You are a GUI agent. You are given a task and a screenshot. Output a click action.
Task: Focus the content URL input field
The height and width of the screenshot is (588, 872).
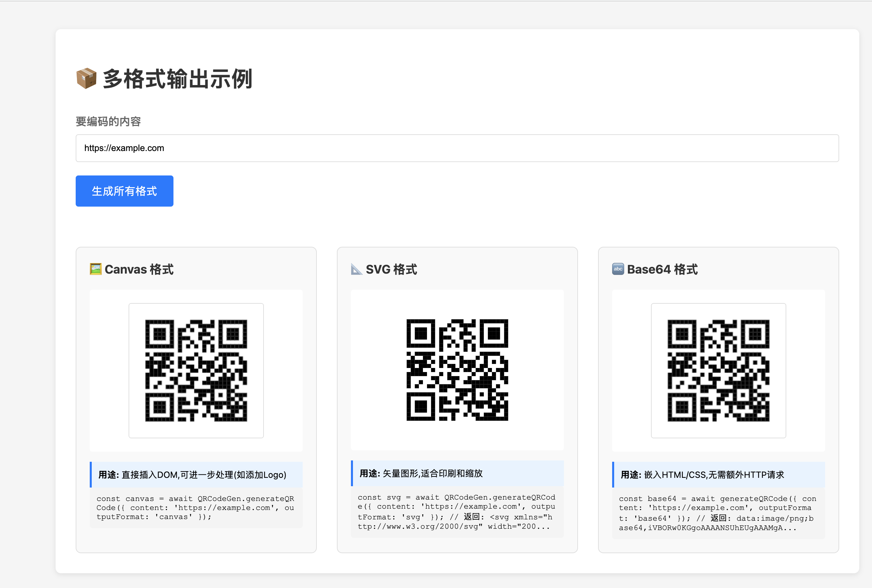click(x=457, y=148)
